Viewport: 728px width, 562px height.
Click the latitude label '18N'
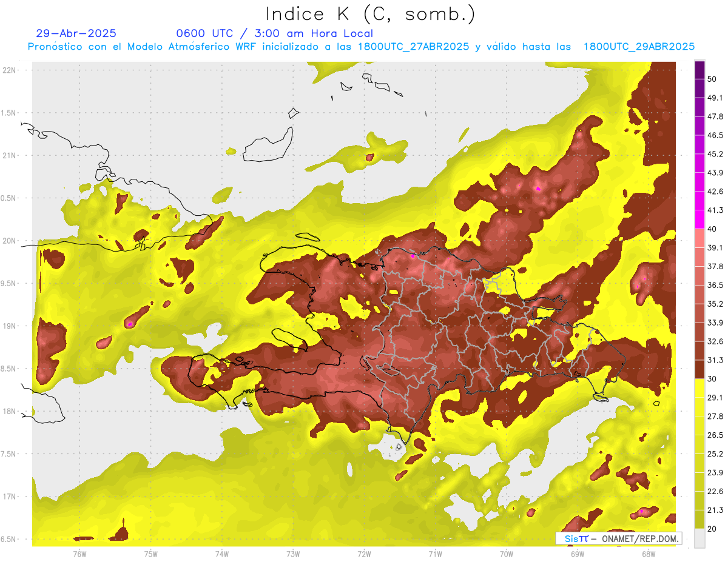click(10, 411)
